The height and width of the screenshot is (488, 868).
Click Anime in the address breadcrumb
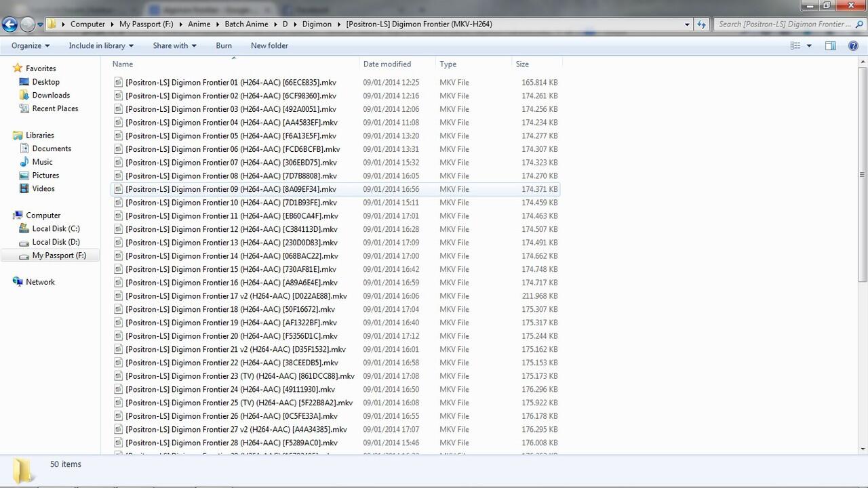[199, 24]
